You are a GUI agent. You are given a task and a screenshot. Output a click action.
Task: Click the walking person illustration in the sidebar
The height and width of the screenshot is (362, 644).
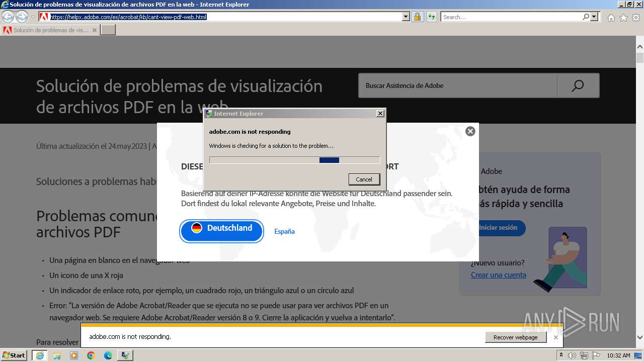[x=560, y=259]
